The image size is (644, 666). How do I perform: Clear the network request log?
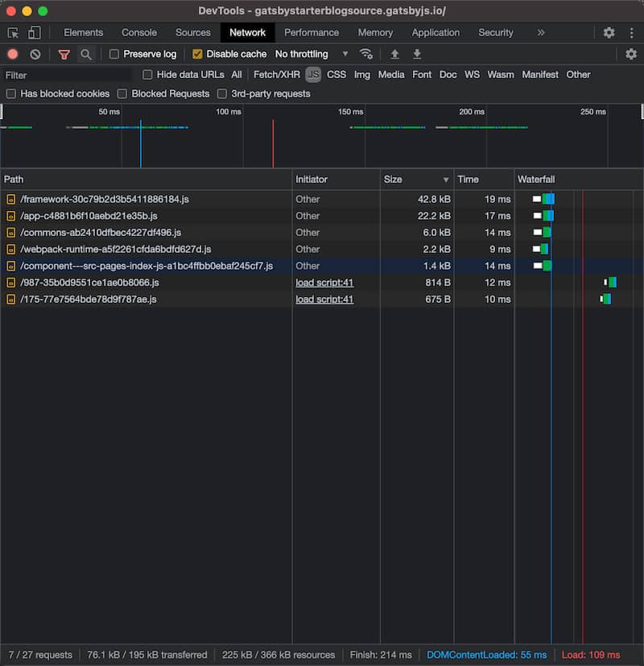click(x=33, y=54)
